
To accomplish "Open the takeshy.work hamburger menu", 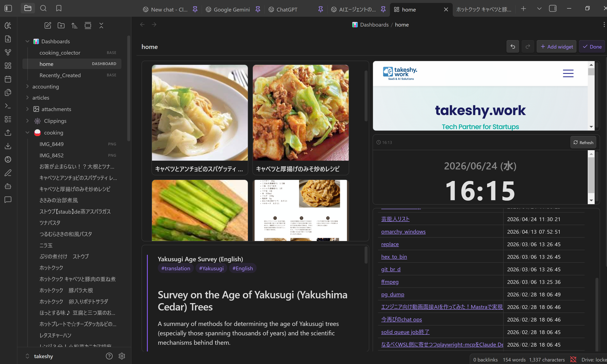I will pos(568,73).
